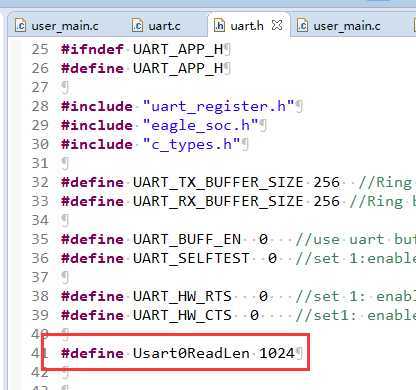Click the "c_types.h" include string
Viewport: 416px width, 390px height.
point(192,145)
